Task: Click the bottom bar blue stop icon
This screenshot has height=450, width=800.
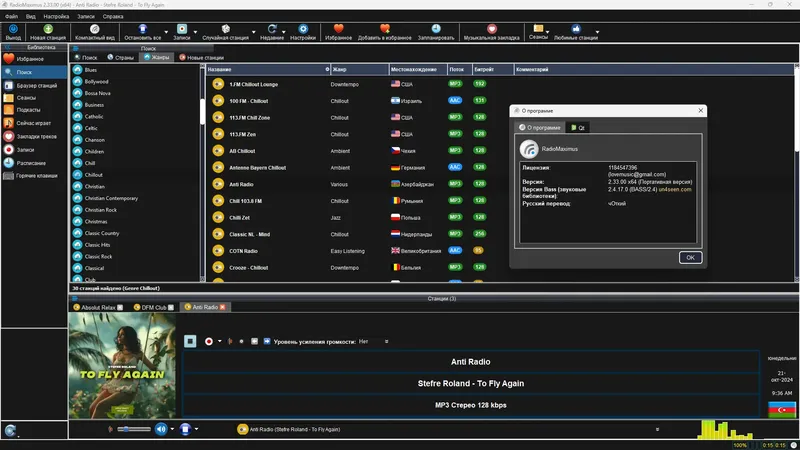Action: pyautogui.click(x=185, y=429)
